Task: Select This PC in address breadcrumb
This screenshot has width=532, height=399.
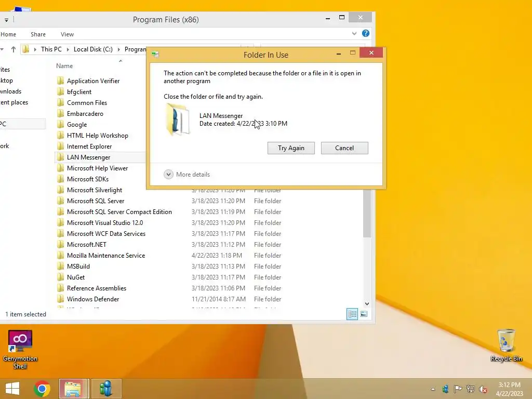Action: pos(51,49)
